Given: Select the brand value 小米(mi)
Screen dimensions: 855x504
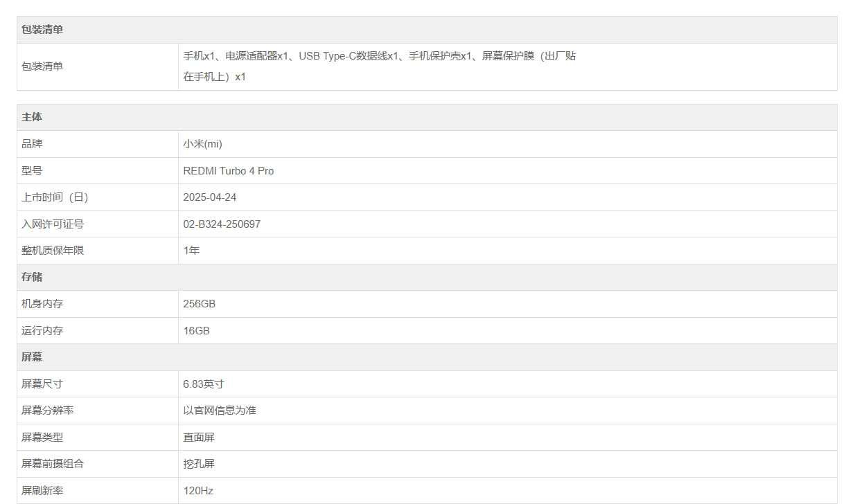Looking at the screenshot, I should [x=202, y=144].
